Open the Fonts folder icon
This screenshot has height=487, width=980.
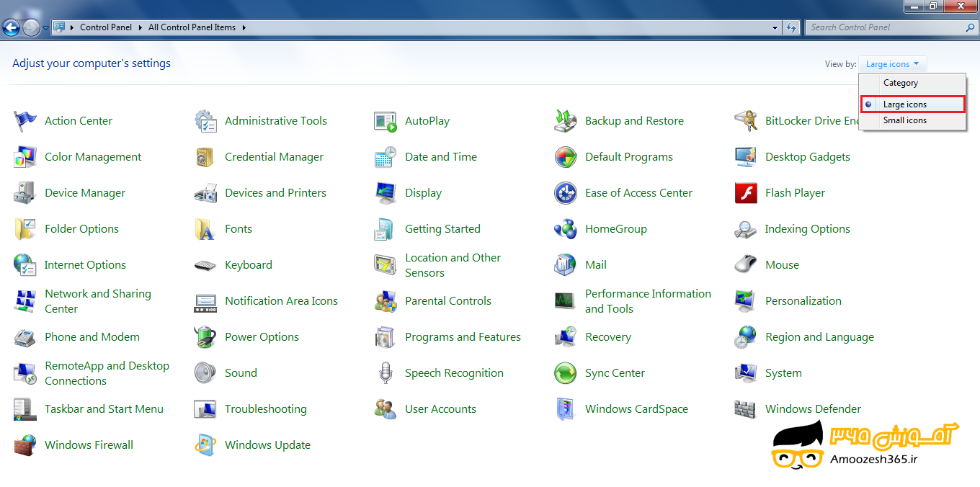[x=237, y=229]
